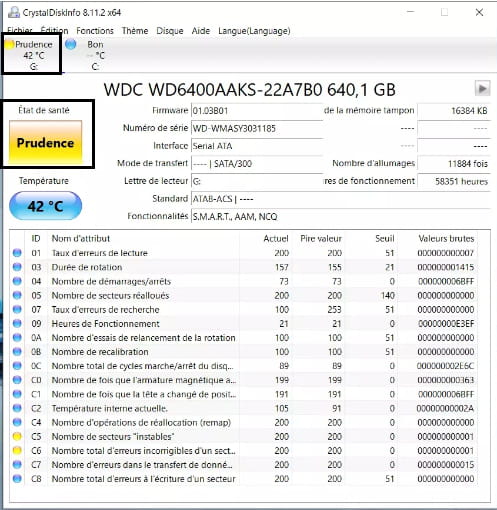The image size is (497, 510).
Task: Click the disk model title WDC WD6400AAKS
Action: point(249,90)
